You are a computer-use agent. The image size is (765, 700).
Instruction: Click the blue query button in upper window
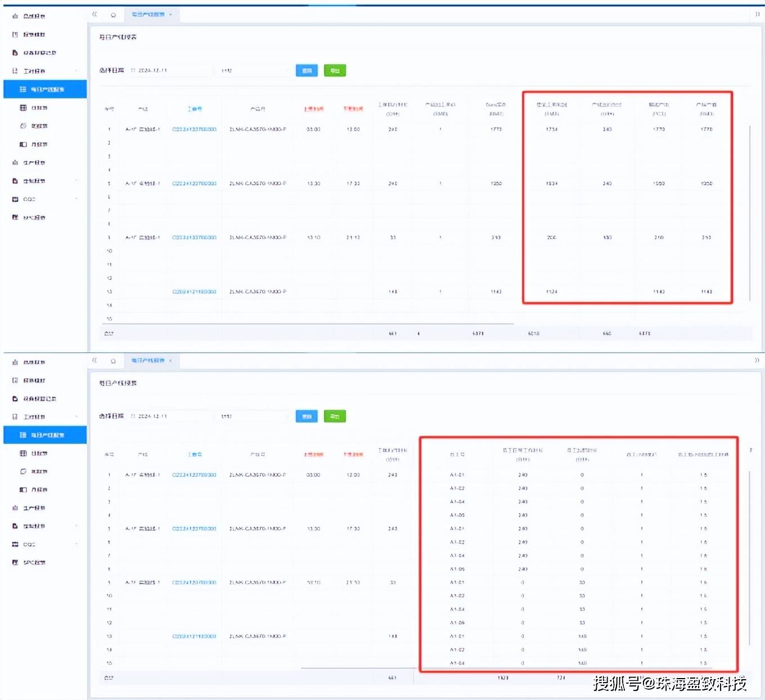[x=307, y=70]
